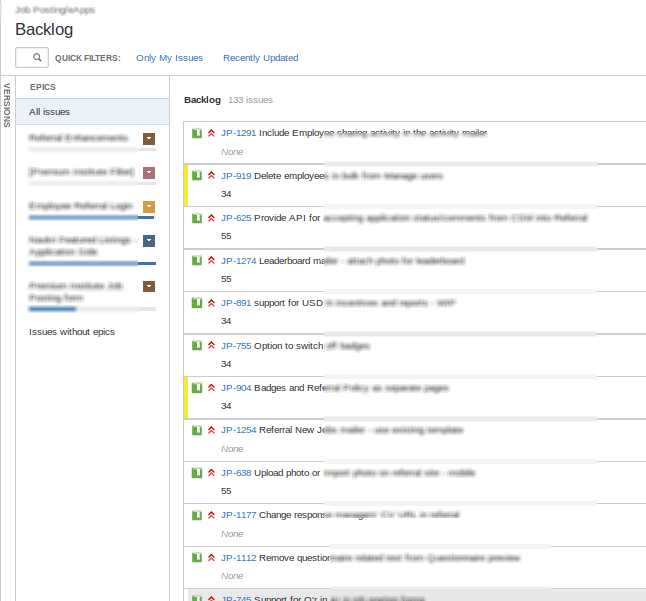The height and width of the screenshot is (601, 646).
Task: Open issue JP-625 link
Action: click(236, 218)
